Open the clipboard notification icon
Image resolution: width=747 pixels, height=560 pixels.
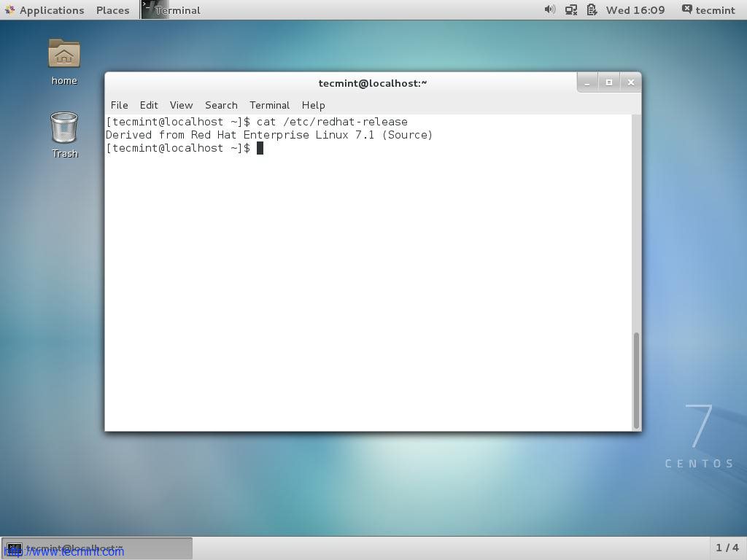tap(592, 9)
